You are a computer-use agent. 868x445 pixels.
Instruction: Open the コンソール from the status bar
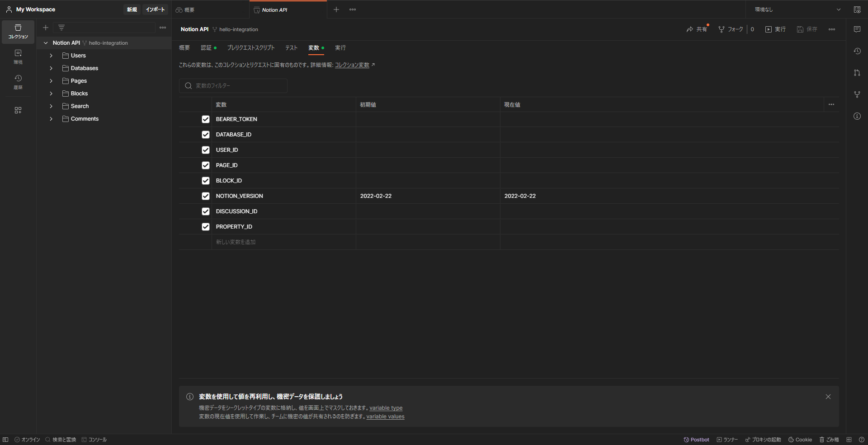[94, 439]
